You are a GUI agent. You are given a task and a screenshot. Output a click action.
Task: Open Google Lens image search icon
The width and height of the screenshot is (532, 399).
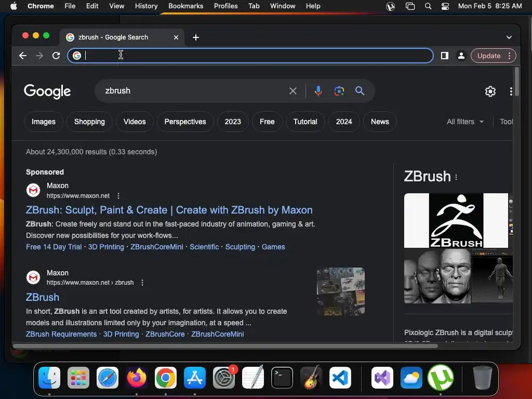coord(339,91)
